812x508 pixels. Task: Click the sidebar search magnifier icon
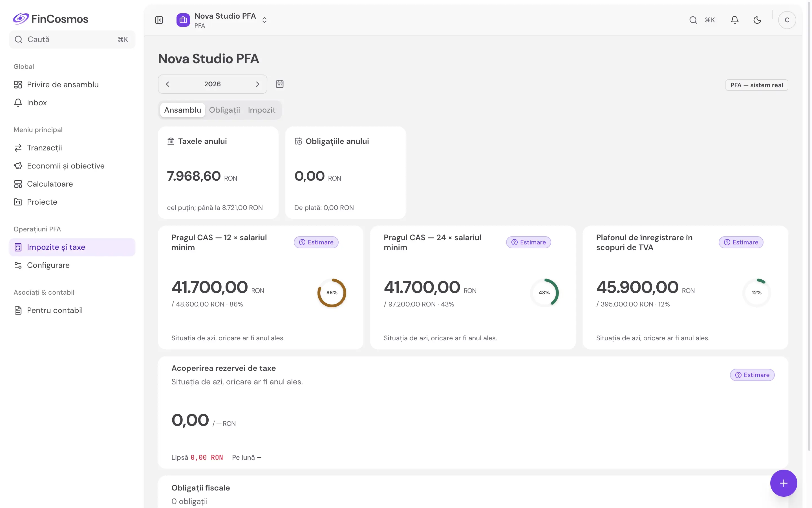[19, 40]
